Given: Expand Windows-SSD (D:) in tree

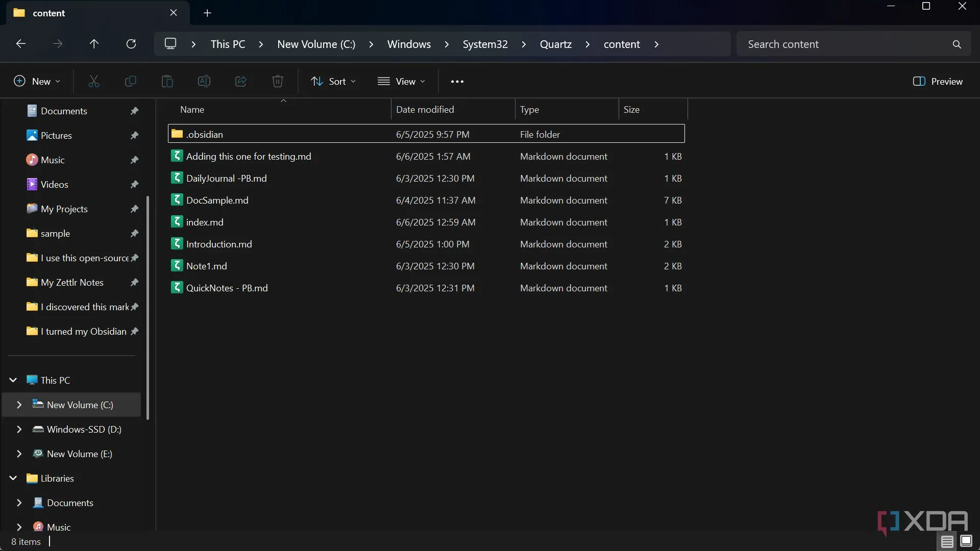Looking at the screenshot, I should 19,429.
